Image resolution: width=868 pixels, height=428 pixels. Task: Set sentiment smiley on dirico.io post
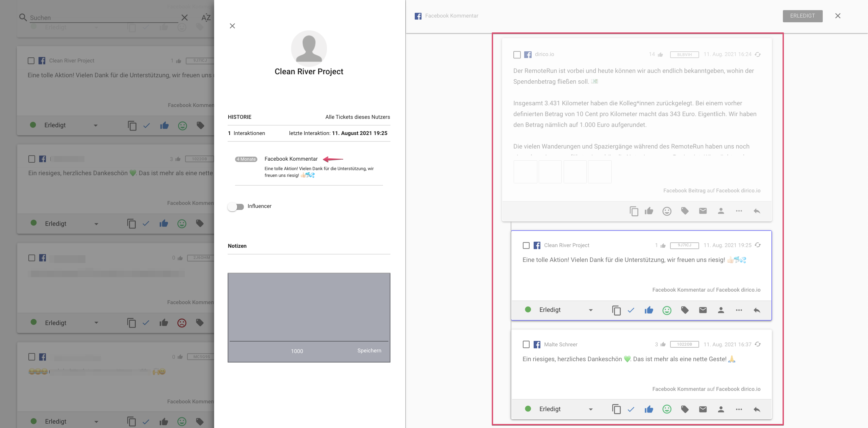pyautogui.click(x=667, y=211)
